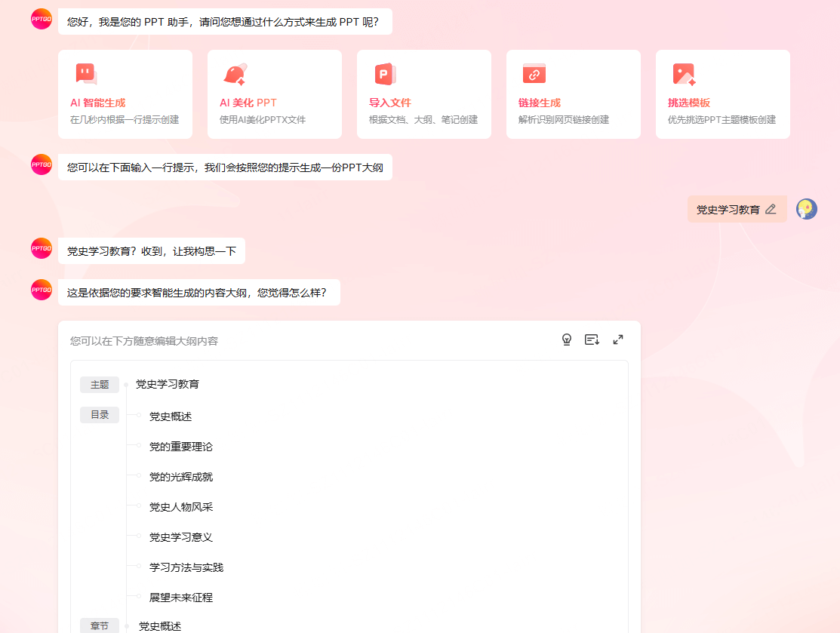
Task: Select the magic brush icon on AI美化 PPT card
Action: pyautogui.click(x=233, y=73)
